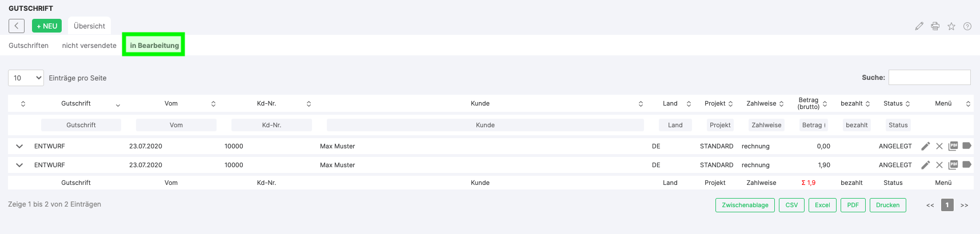This screenshot has width=980, height=234.
Task: Open help via question mark icon
Action: coord(967,26)
